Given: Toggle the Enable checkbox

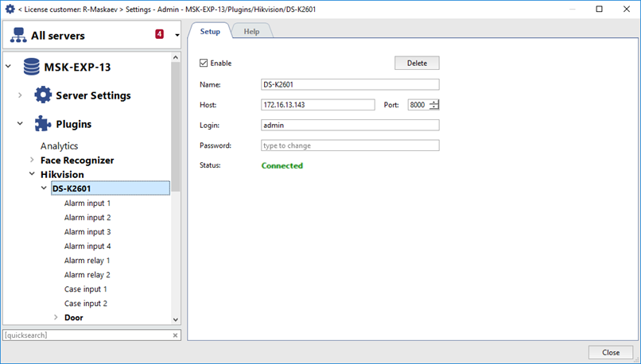Looking at the screenshot, I should [x=204, y=64].
